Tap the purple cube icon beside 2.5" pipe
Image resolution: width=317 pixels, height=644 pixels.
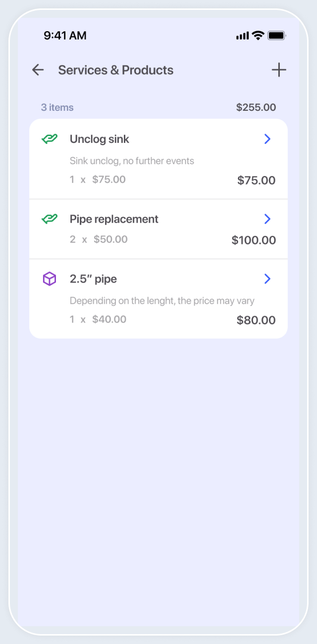[x=49, y=278]
